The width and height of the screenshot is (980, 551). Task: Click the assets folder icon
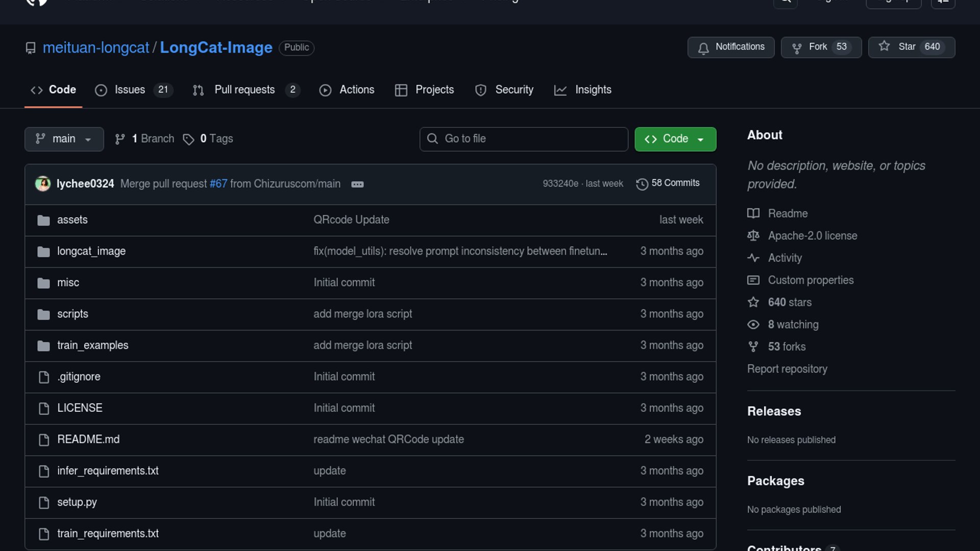pos(43,220)
